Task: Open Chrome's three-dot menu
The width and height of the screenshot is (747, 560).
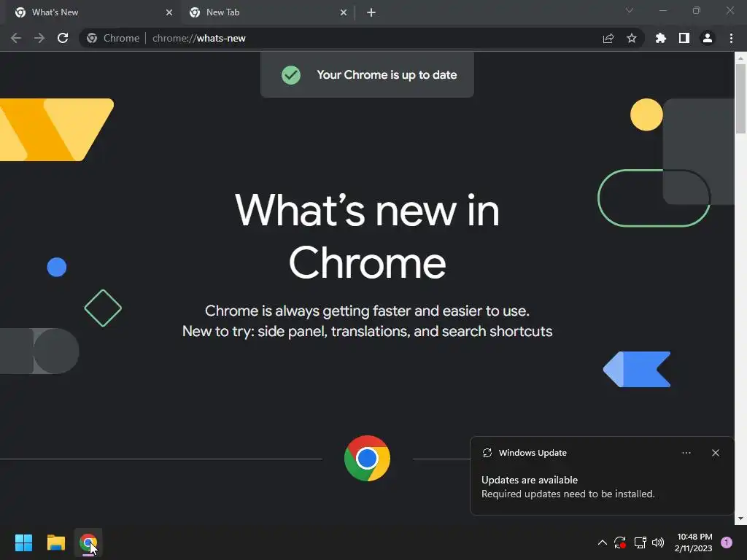Action: [x=731, y=38]
